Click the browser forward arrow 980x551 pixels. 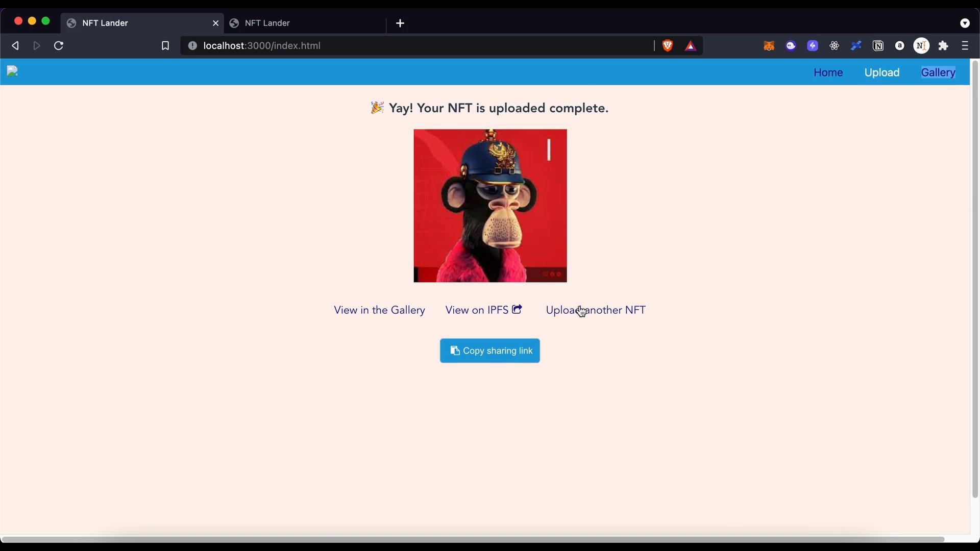(x=37, y=46)
